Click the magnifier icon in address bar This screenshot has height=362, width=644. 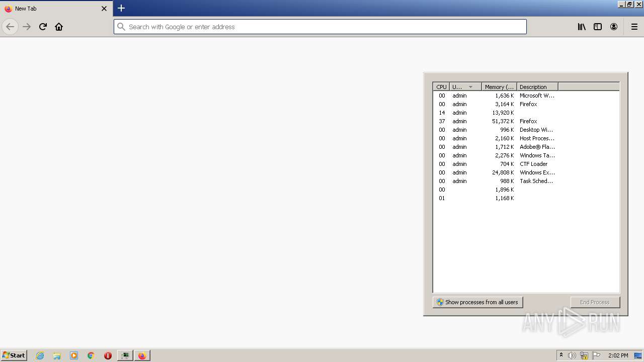pyautogui.click(x=121, y=27)
